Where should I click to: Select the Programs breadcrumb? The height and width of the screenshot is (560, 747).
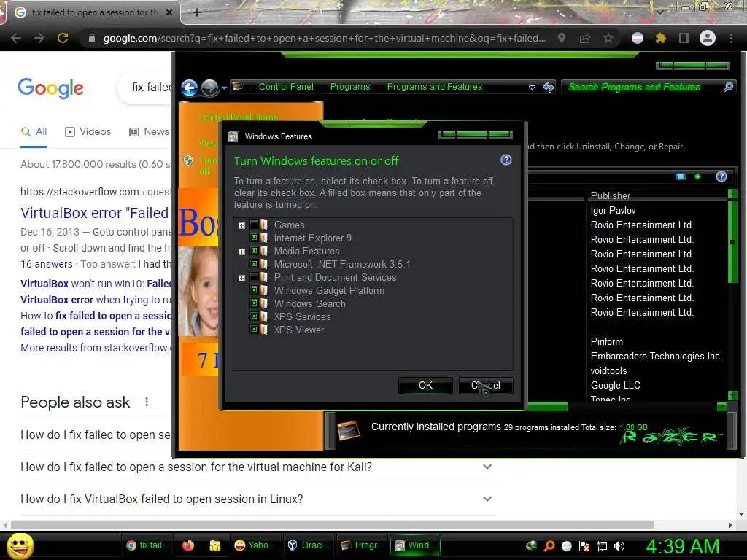pyautogui.click(x=350, y=87)
